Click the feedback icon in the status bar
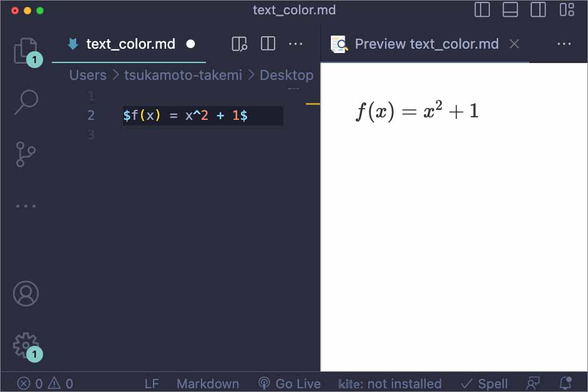Image resolution: width=588 pixels, height=392 pixels. 534,383
